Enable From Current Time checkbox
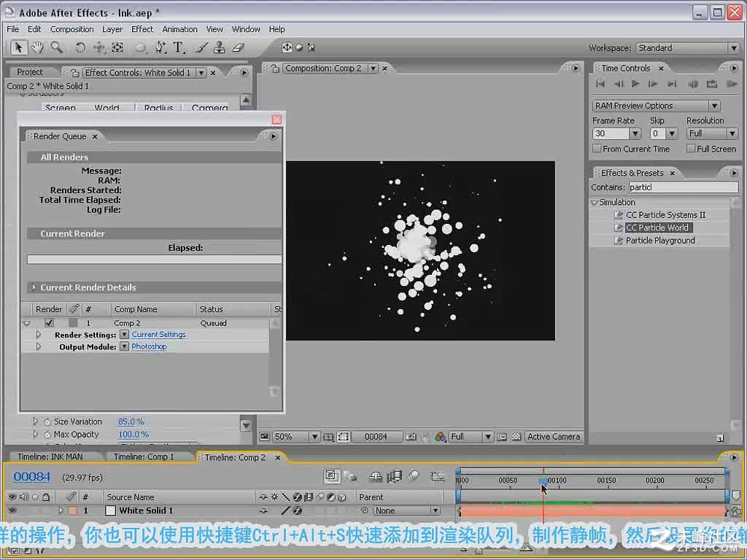Viewport: 747px width, 560px height. 597,149
